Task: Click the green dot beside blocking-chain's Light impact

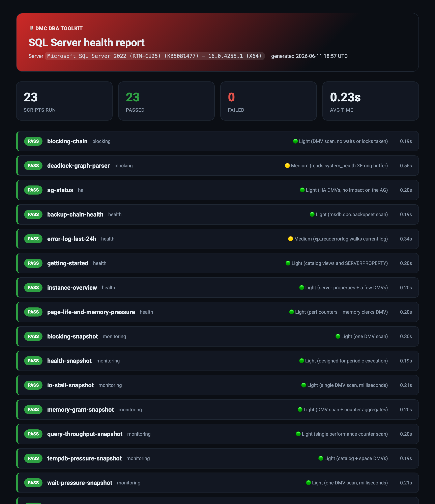Action: pos(295,141)
